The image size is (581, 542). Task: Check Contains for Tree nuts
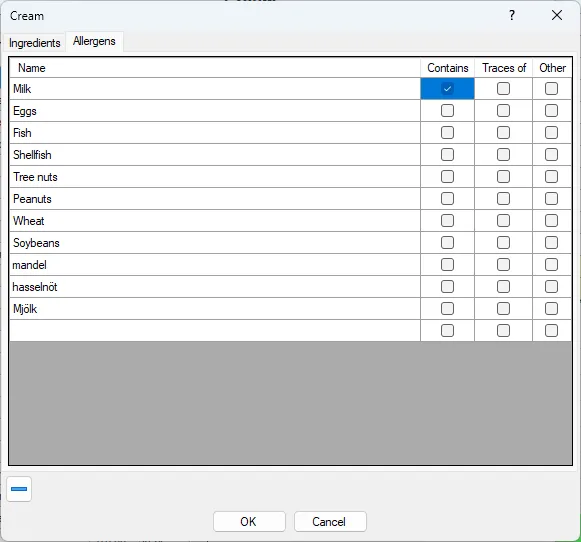point(447,177)
